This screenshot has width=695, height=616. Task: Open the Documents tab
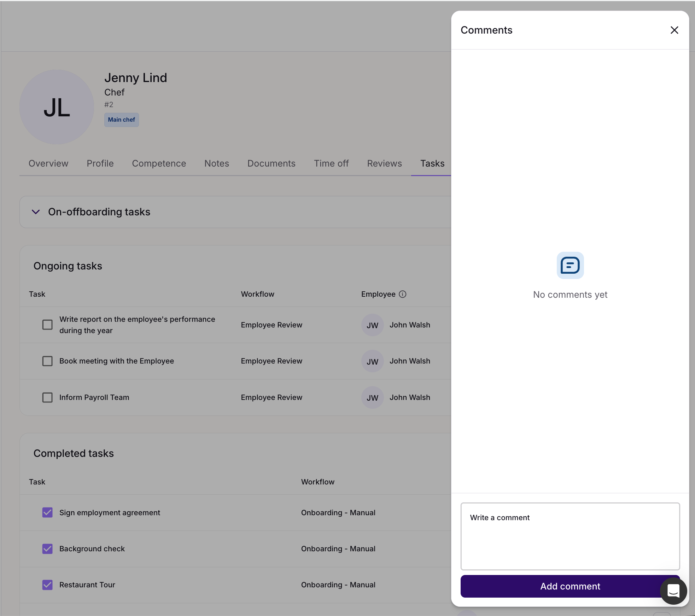271,163
